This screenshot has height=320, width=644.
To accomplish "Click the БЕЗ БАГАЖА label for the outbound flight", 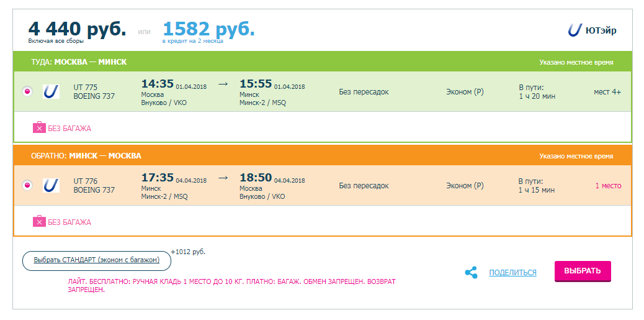I will [x=69, y=129].
